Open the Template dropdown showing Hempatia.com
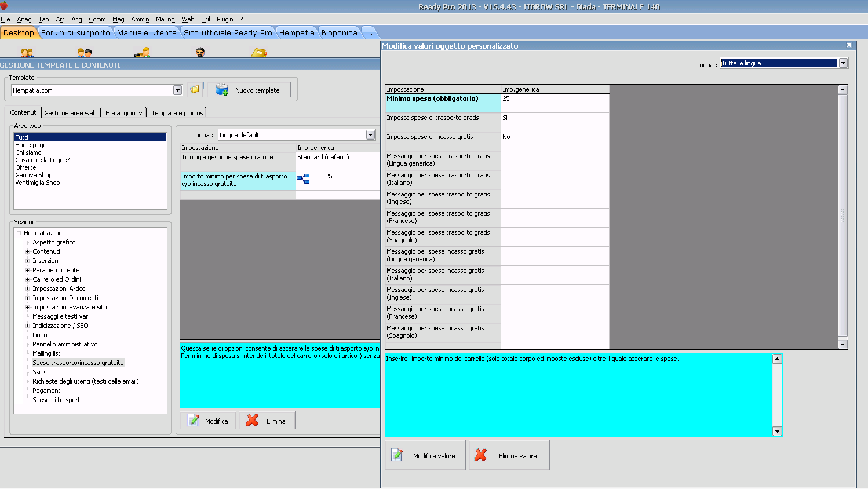Viewport: 868px width, 489px height. pyautogui.click(x=178, y=90)
